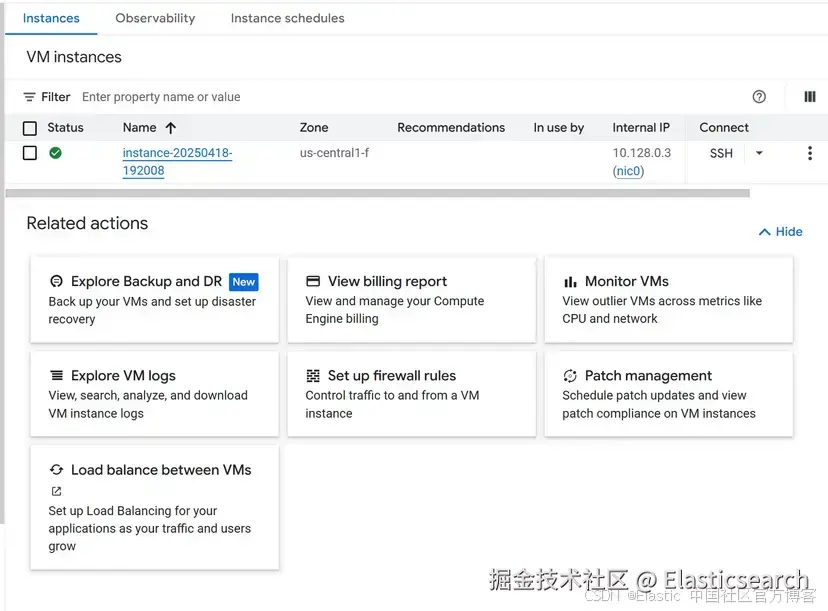Viewport: 828px width, 611px height.
Task: Open the three-dot more actions menu
Action: coord(809,153)
